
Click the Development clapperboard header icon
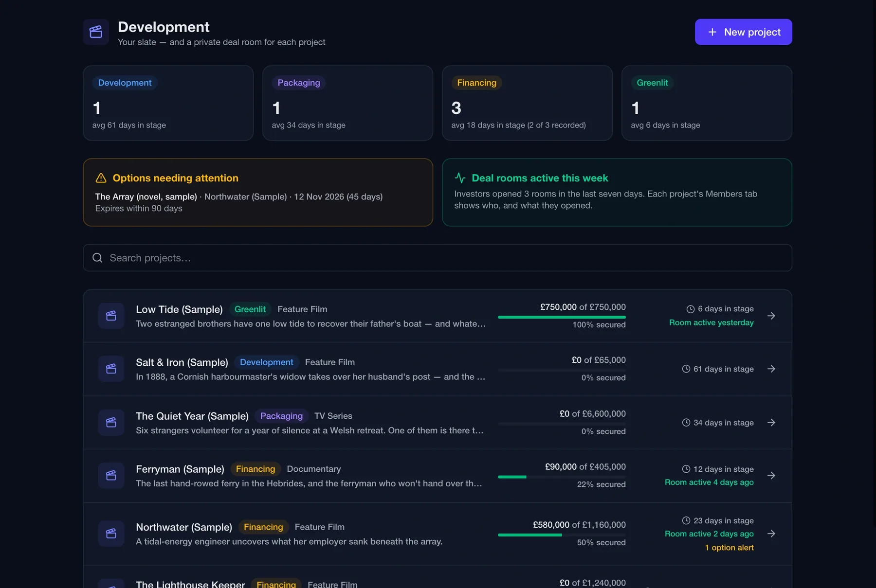[96, 32]
